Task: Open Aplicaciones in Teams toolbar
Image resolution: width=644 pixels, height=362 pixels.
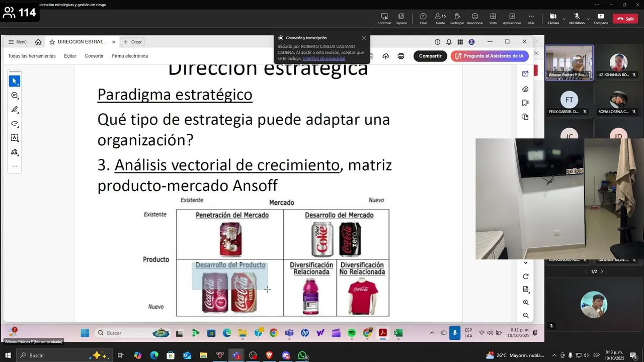Action: pyautogui.click(x=512, y=19)
